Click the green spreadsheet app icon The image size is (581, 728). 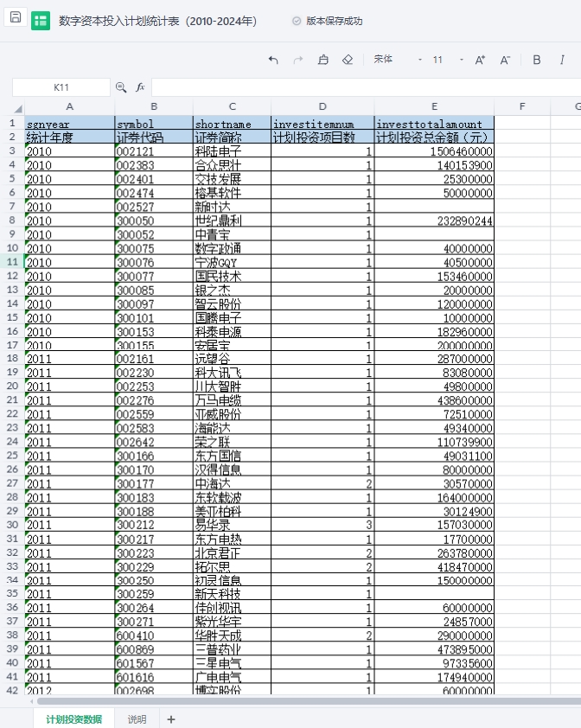pos(41,21)
